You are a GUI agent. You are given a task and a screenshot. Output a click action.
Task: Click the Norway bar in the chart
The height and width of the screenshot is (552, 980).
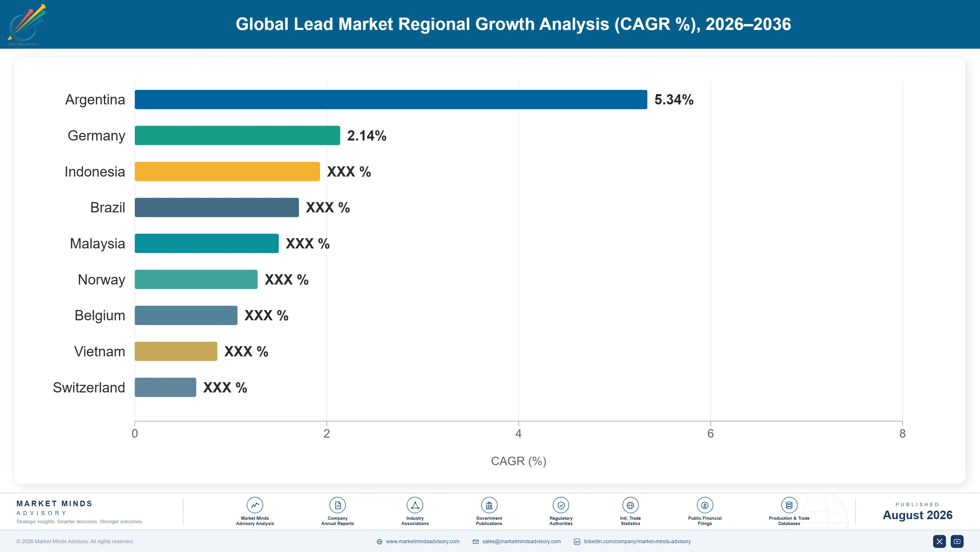coord(196,280)
